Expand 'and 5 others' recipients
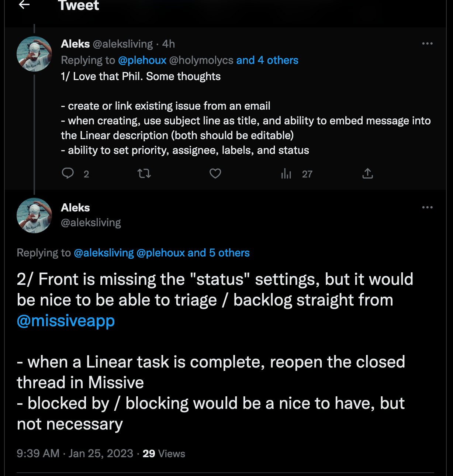The width and height of the screenshot is (453, 476). [x=218, y=253]
